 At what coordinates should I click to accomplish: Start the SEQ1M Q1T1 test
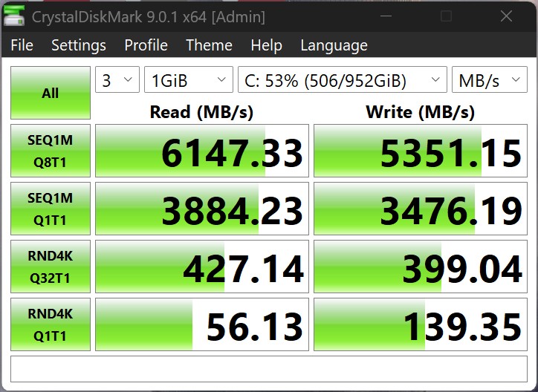point(51,209)
